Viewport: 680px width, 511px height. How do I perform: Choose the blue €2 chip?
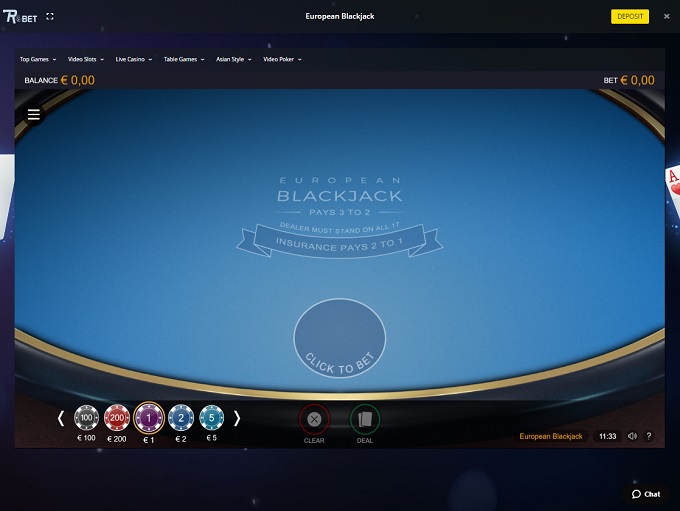coord(180,418)
